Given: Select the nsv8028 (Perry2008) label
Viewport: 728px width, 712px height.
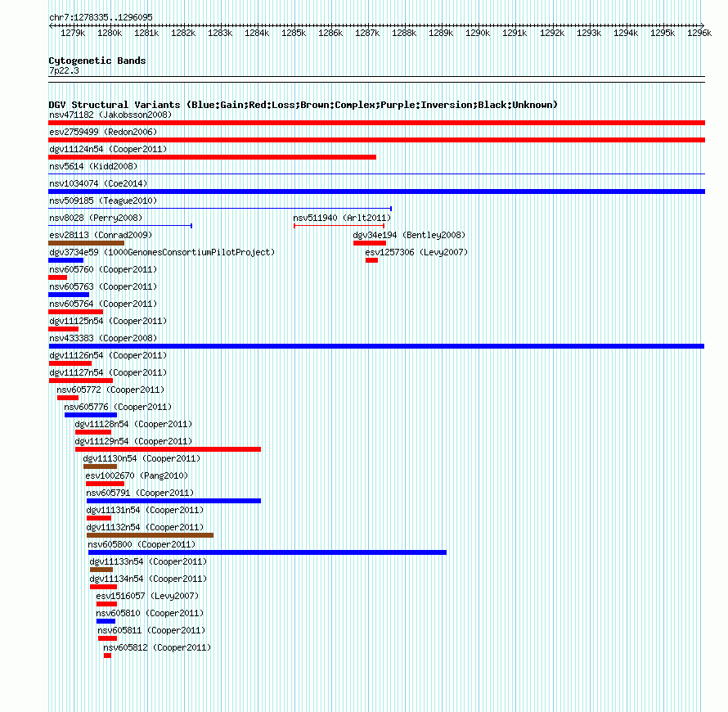Looking at the screenshot, I should click(96, 218).
